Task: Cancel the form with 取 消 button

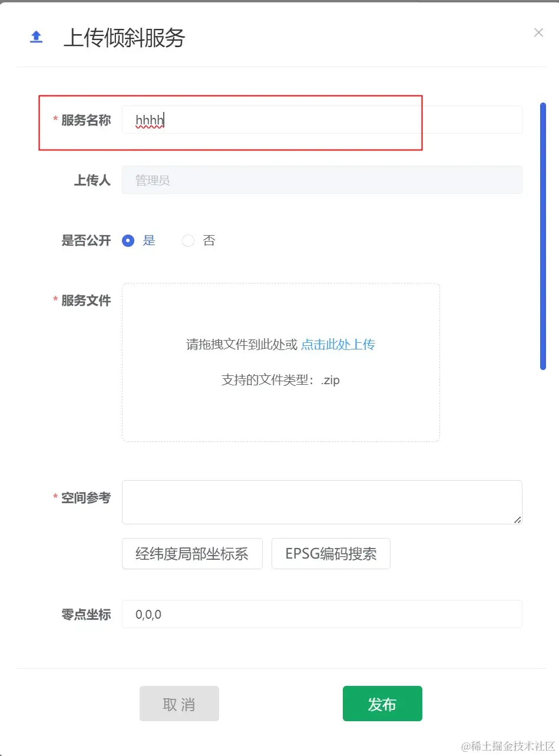Action: tap(179, 704)
